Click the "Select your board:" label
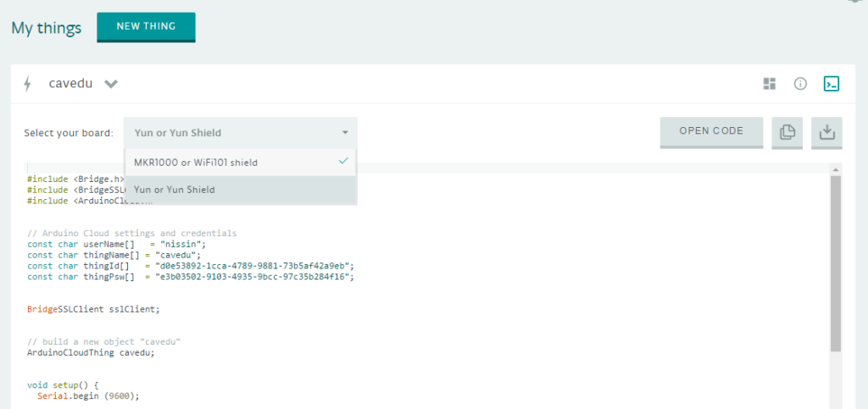Image resolution: width=868 pixels, height=409 pixels. pos(69,133)
